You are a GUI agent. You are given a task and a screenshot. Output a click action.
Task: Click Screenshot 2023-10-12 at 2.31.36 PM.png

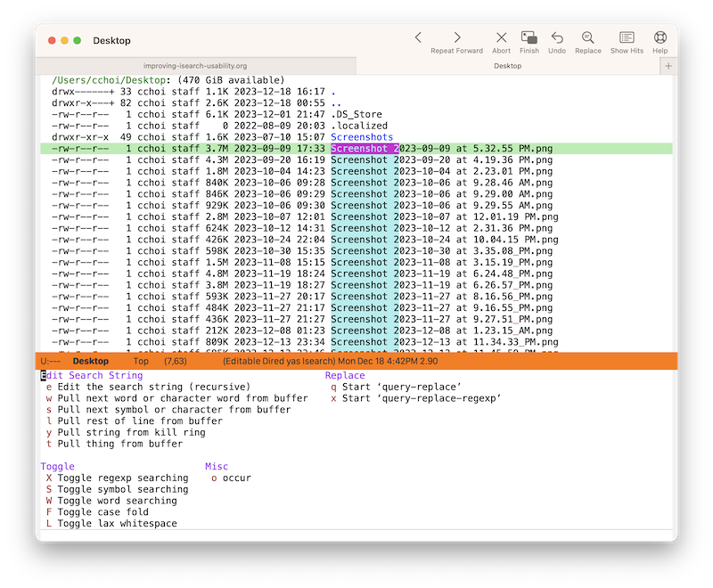click(x=441, y=228)
